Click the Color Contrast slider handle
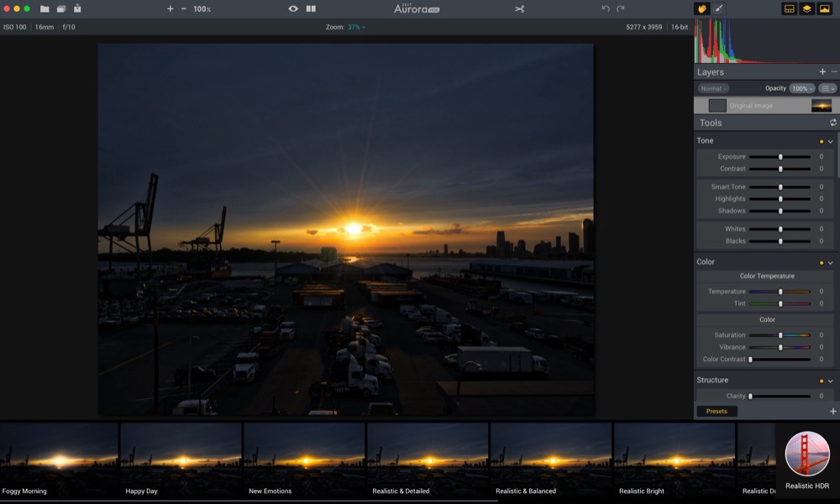The image size is (840, 504). click(750, 360)
